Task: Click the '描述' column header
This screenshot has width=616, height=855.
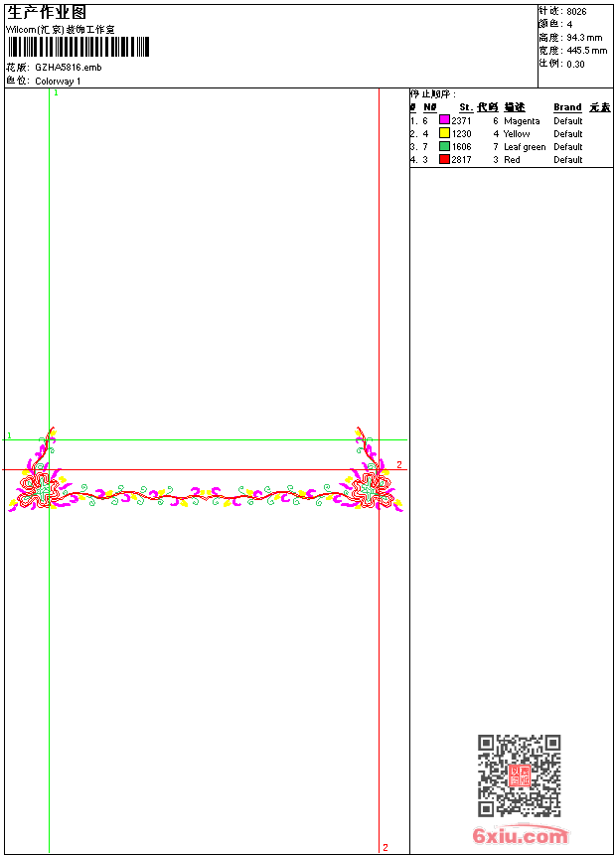Action: (x=514, y=107)
